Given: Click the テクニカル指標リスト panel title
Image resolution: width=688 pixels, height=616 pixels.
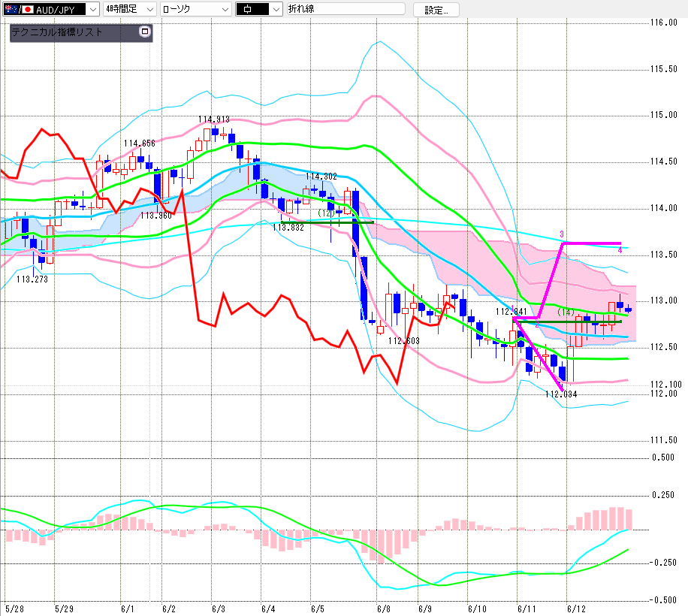Looking at the screenshot, I should 56,32.
